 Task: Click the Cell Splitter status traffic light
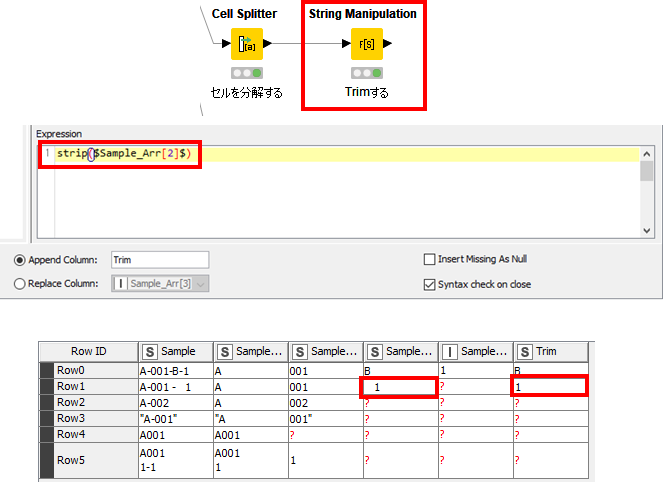247,73
